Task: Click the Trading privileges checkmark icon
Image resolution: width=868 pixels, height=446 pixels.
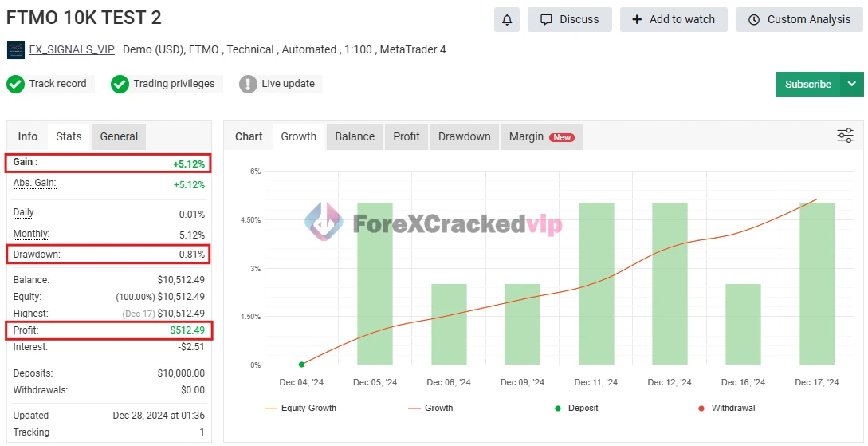Action: point(120,84)
